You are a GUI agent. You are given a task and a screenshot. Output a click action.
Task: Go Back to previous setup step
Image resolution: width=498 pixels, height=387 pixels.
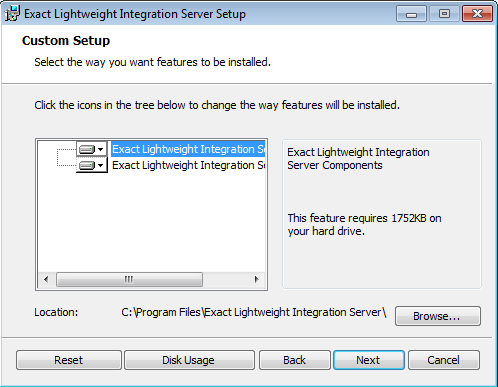295,360
